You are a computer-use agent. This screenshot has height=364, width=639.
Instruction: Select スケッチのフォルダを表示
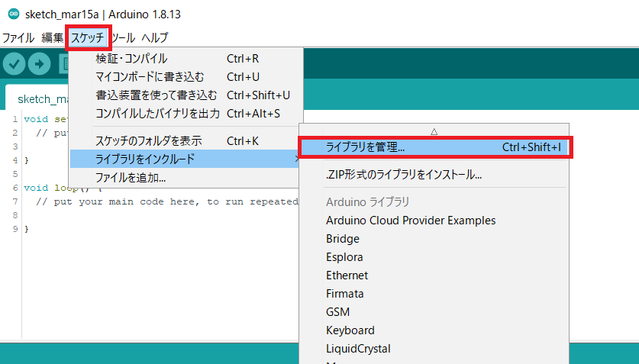186,141
